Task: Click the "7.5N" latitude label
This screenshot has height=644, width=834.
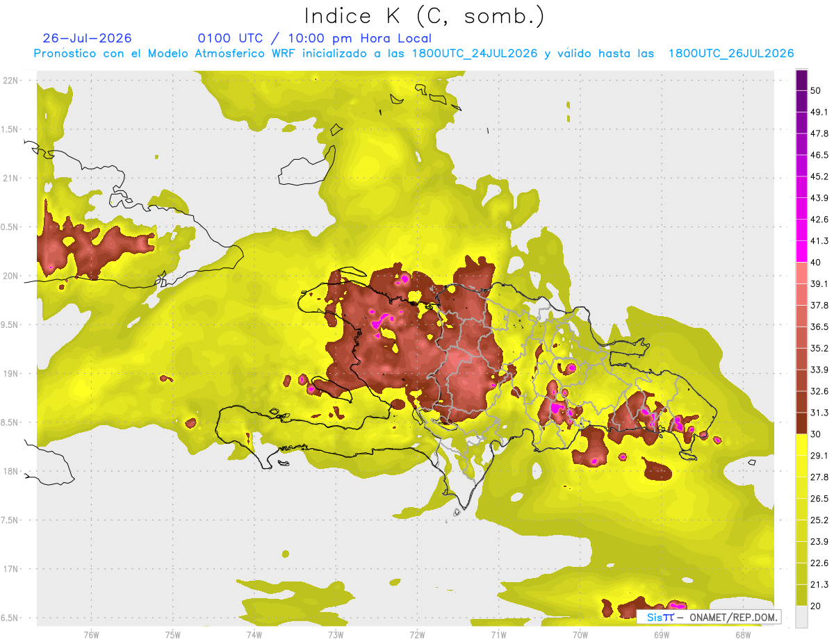Action: (x=9, y=520)
